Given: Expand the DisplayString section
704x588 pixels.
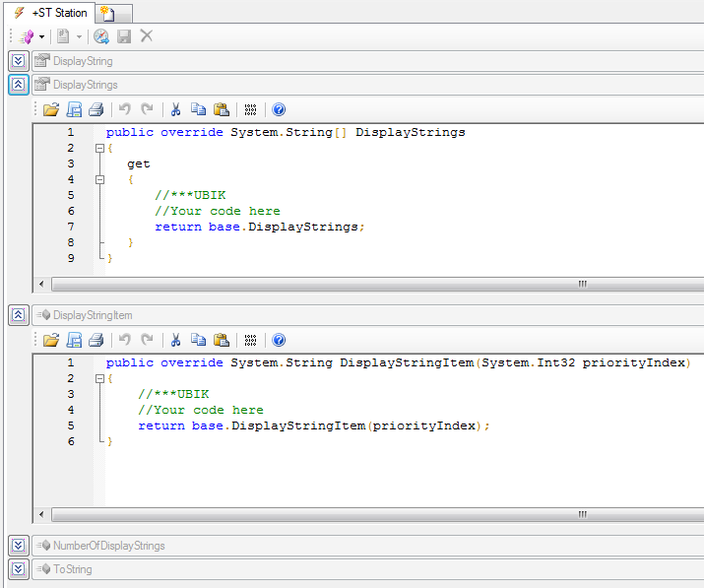Looking at the screenshot, I should (x=18, y=61).
